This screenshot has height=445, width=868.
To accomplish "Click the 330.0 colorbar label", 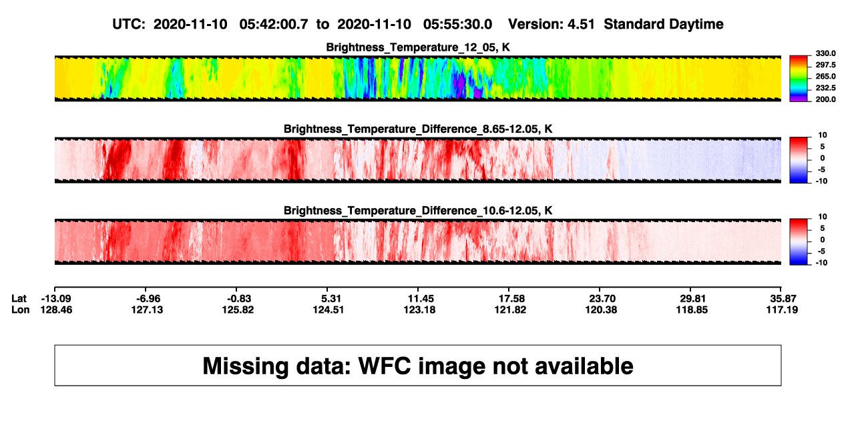I will [x=825, y=53].
